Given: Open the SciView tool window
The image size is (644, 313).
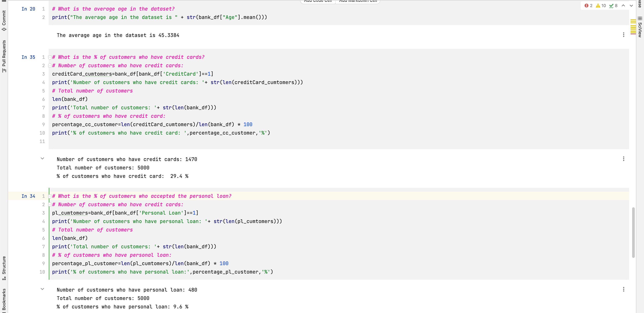Looking at the screenshot, I should [x=640, y=27].
